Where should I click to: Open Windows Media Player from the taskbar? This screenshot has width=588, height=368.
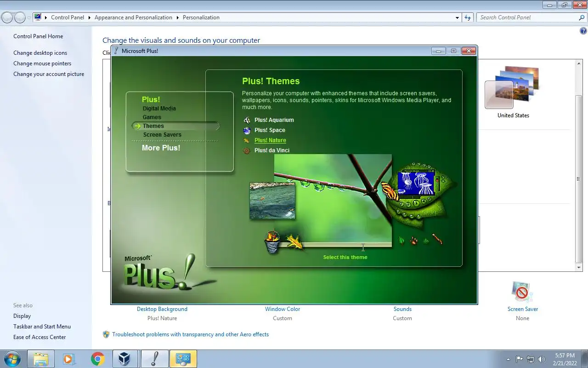click(x=69, y=359)
